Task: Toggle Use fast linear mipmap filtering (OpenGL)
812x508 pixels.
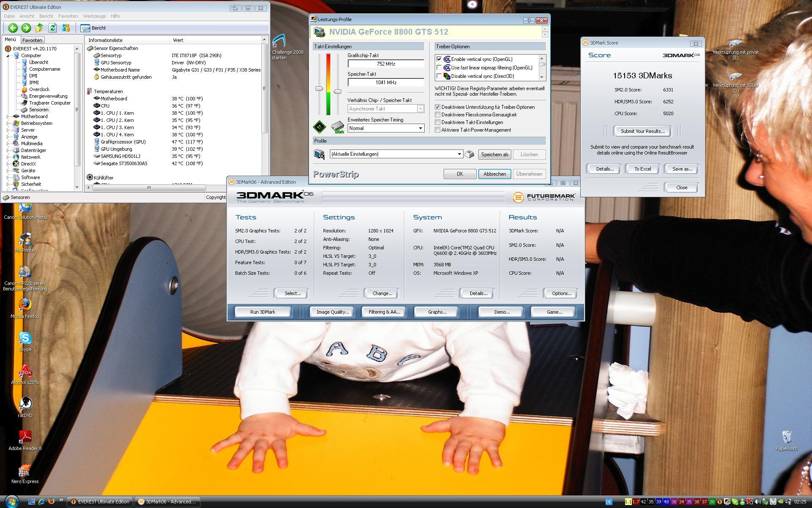Action: pyautogui.click(x=439, y=68)
